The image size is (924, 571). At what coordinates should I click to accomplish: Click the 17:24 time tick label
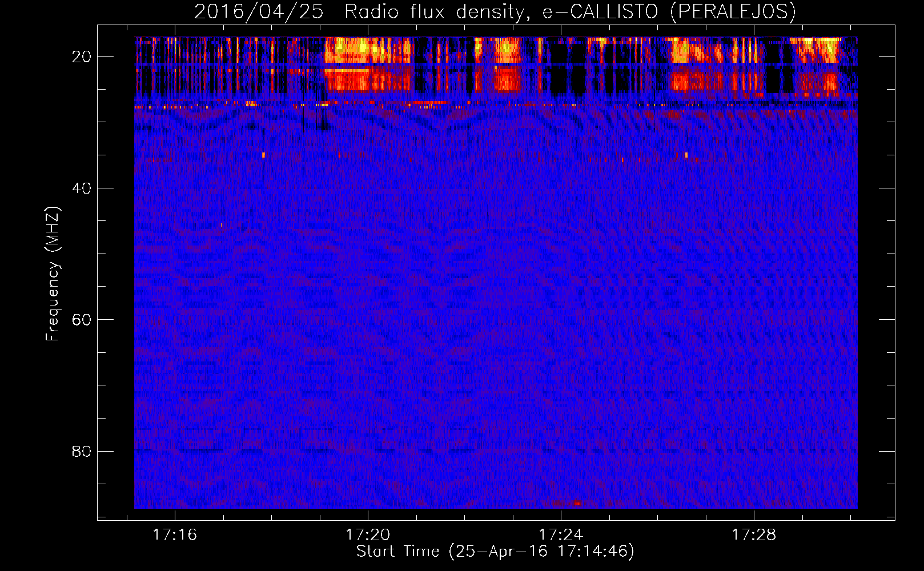click(x=561, y=534)
